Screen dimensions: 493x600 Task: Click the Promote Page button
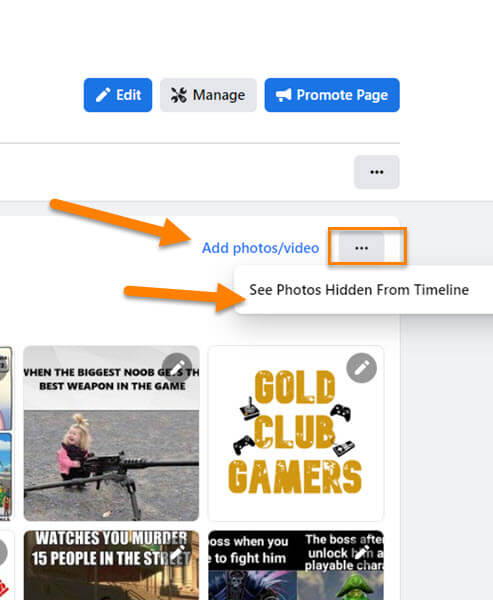click(332, 95)
